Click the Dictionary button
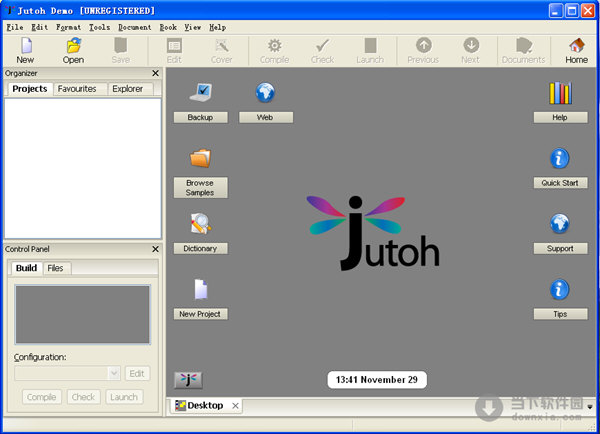The height and width of the screenshot is (434, 600). (x=201, y=248)
